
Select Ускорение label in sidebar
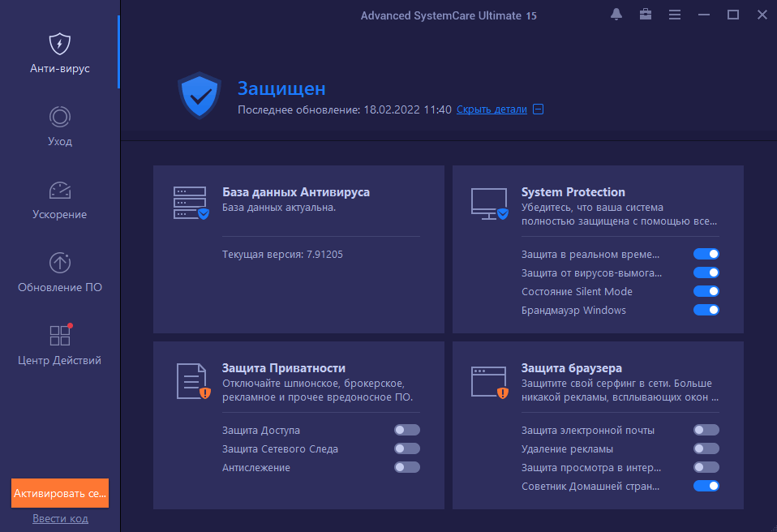(59, 214)
